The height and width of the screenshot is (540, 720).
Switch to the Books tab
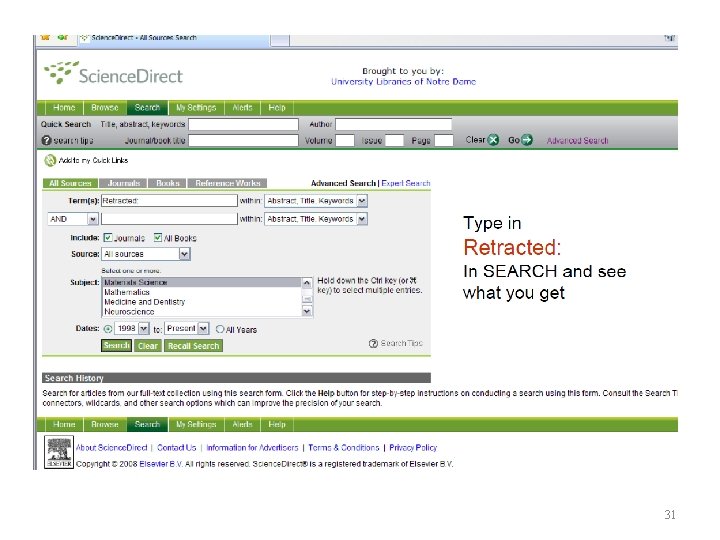[x=168, y=183]
